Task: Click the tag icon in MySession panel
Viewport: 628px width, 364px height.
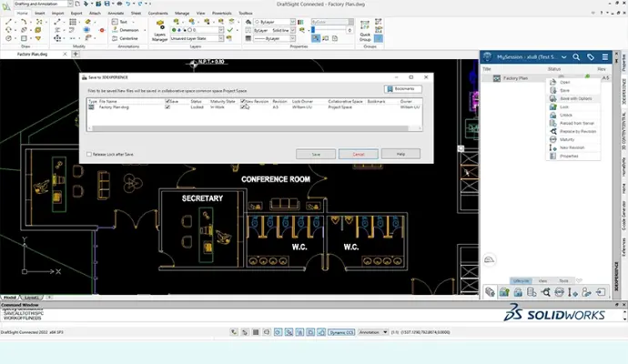Action: pos(591,57)
